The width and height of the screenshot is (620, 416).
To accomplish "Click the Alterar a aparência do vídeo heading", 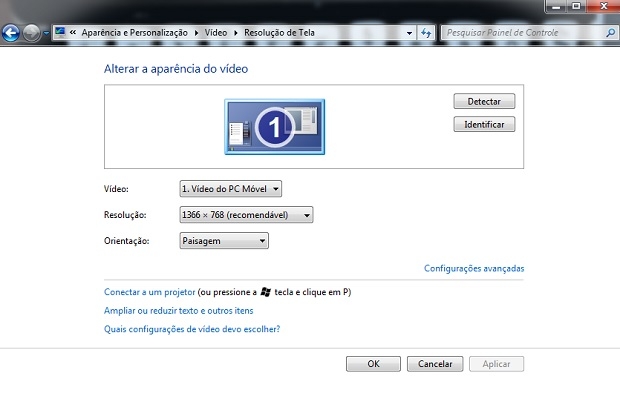I will (x=176, y=69).
